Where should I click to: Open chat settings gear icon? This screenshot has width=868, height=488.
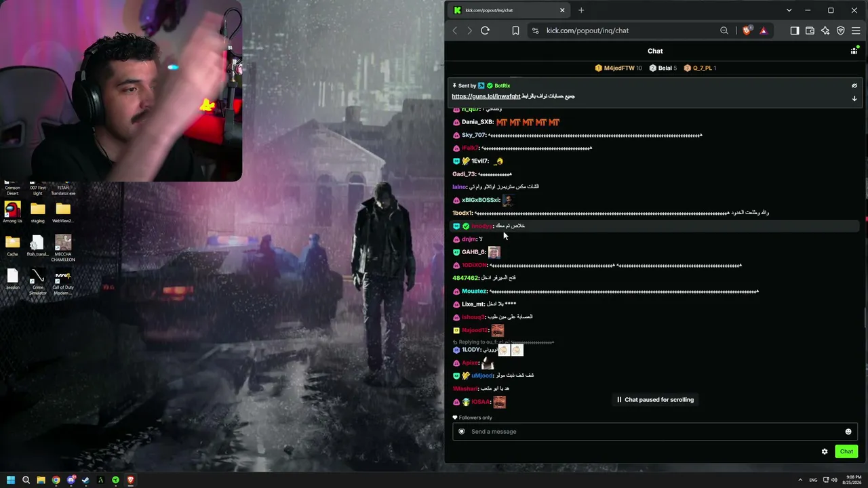click(825, 451)
